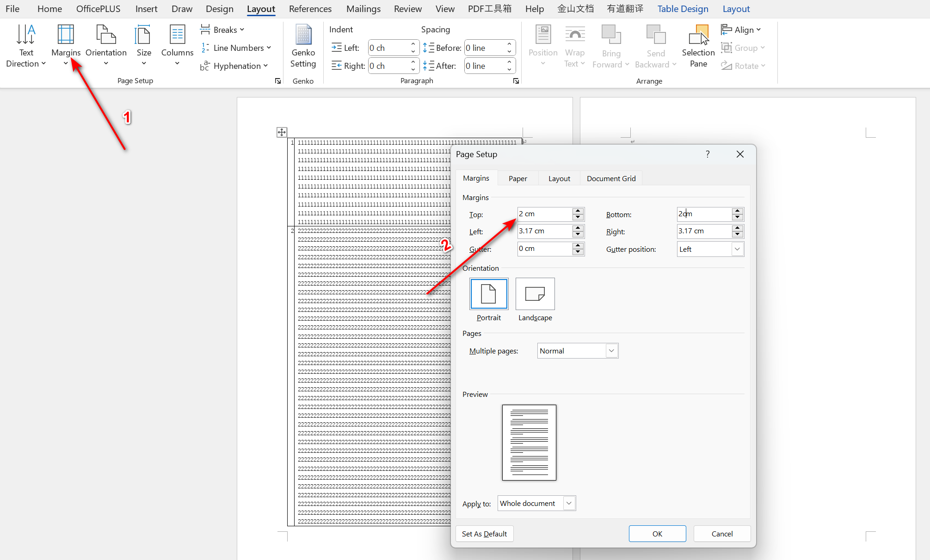930x560 pixels.
Task: Increase the Top margin with up spinner
Action: pyautogui.click(x=578, y=211)
